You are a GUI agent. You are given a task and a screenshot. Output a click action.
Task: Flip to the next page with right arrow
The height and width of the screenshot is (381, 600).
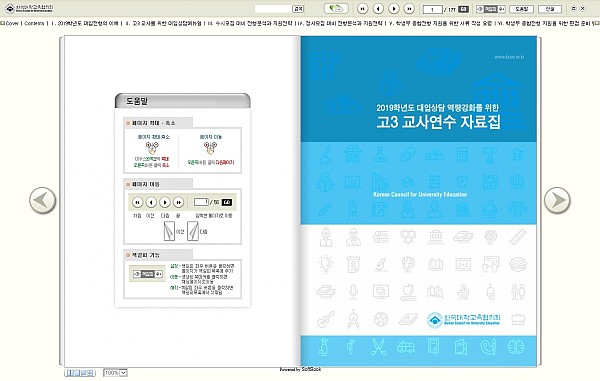click(x=557, y=200)
